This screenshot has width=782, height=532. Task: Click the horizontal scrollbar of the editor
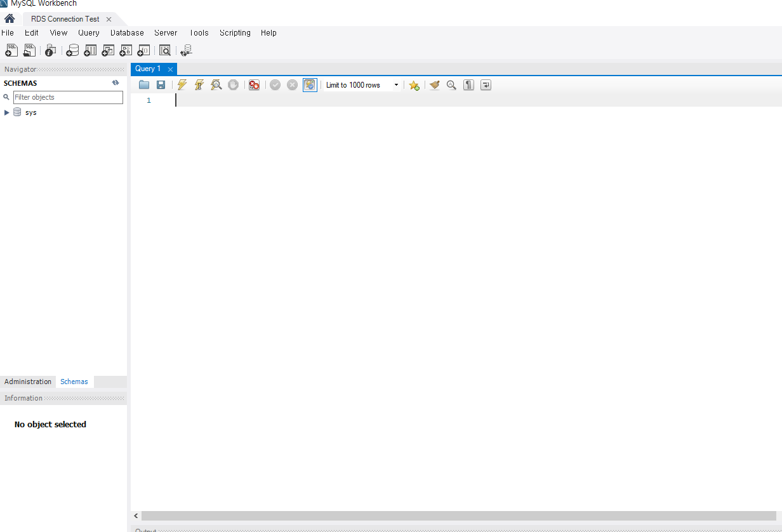(x=460, y=516)
